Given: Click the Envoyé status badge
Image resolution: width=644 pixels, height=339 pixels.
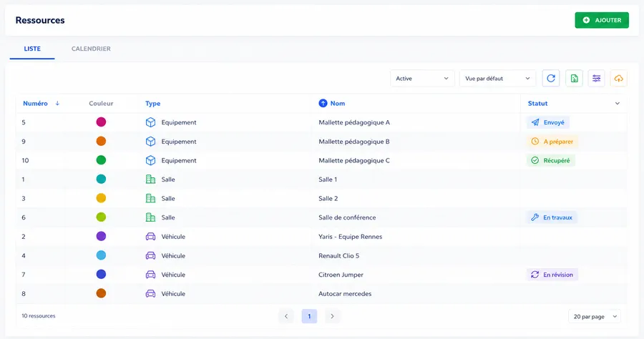Looking at the screenshot, I should pyautogui.click(x=548, y=122).
